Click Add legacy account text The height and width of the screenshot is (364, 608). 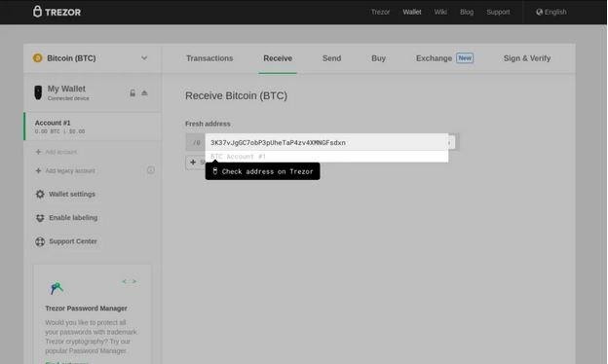pos(70,170)
